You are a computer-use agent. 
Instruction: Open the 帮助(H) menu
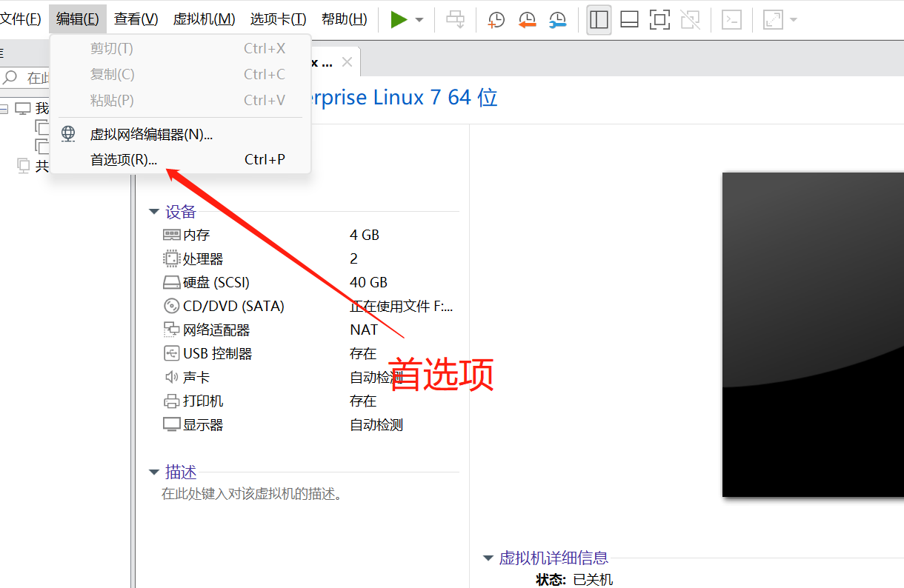point(345,19)
